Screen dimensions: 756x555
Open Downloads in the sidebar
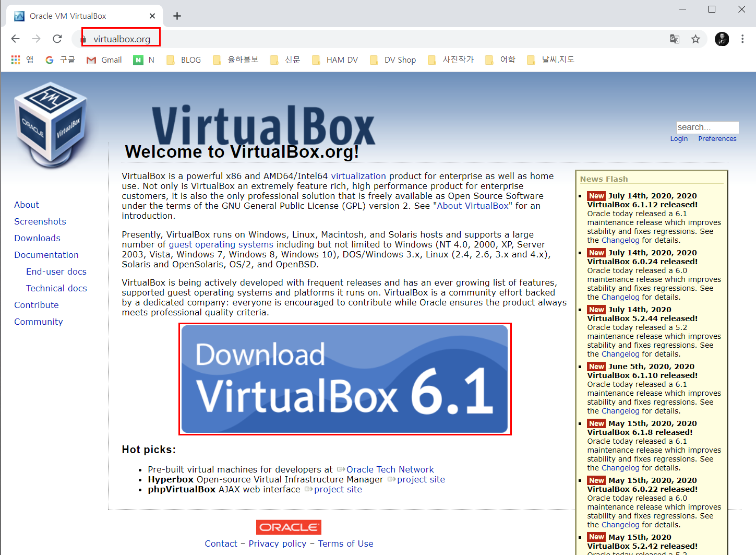pyautogui.click(x=37, y=238)
